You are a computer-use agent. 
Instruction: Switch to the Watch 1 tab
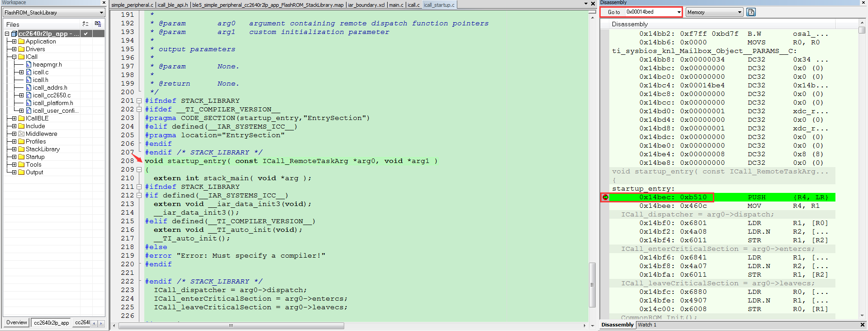coord(647,325)
